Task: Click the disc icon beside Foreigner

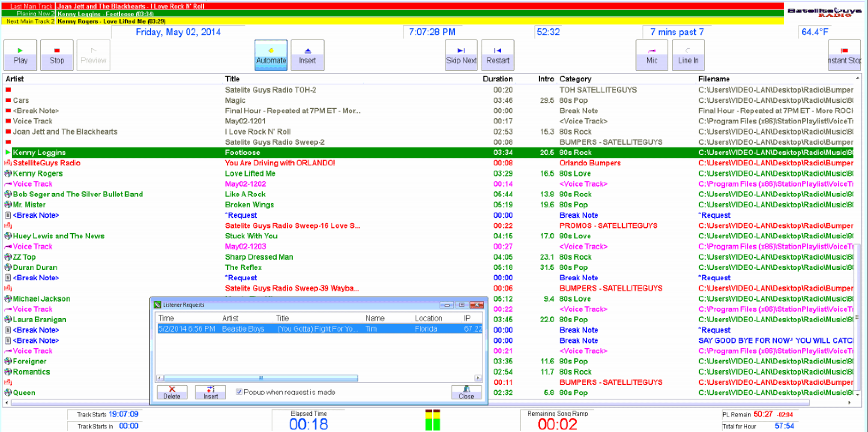Action: click(x=8, y=361)
